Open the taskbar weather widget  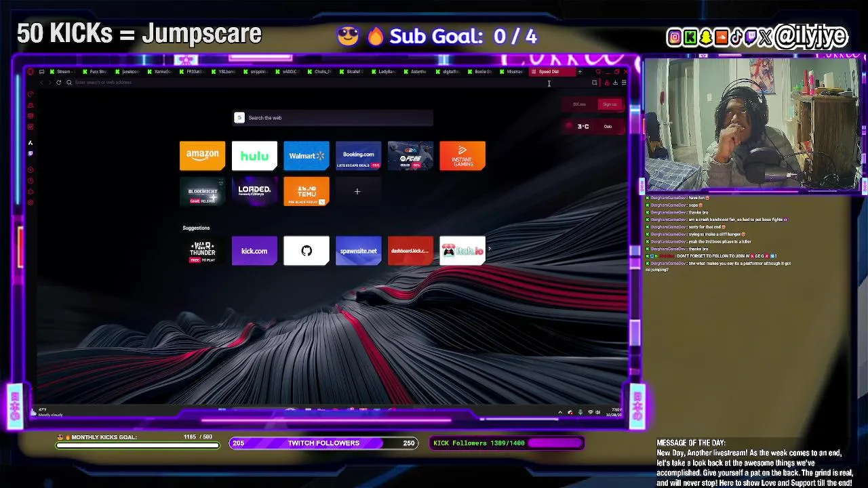pos(47,412)
